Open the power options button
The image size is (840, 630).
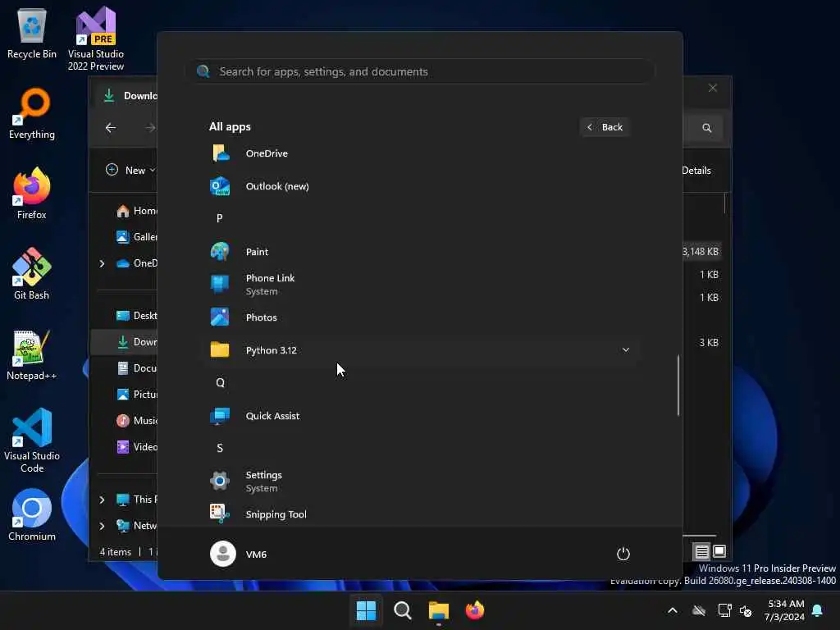tap(623, 554)
